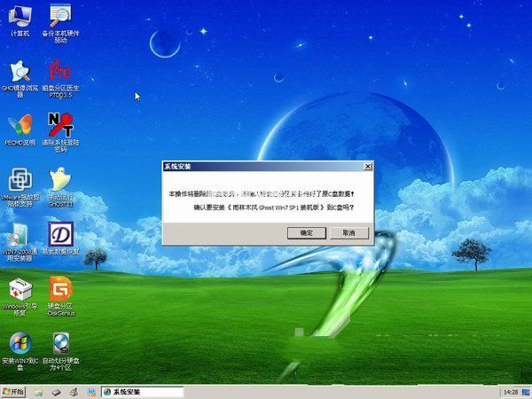Click the fourth quick-launch taskbar icon
Image resolution: width=532 pixels, height=399 pixels.
91,393
